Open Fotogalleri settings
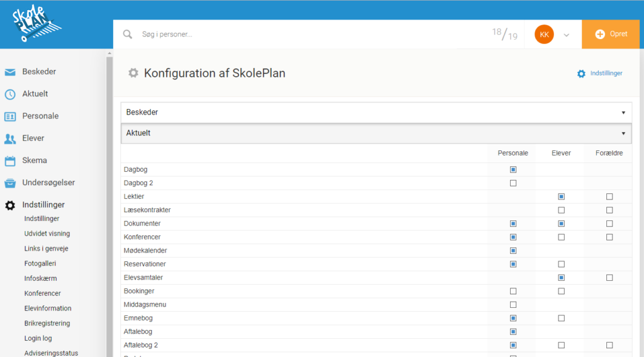This screenshot has height=357, width=644. (40, 264)
